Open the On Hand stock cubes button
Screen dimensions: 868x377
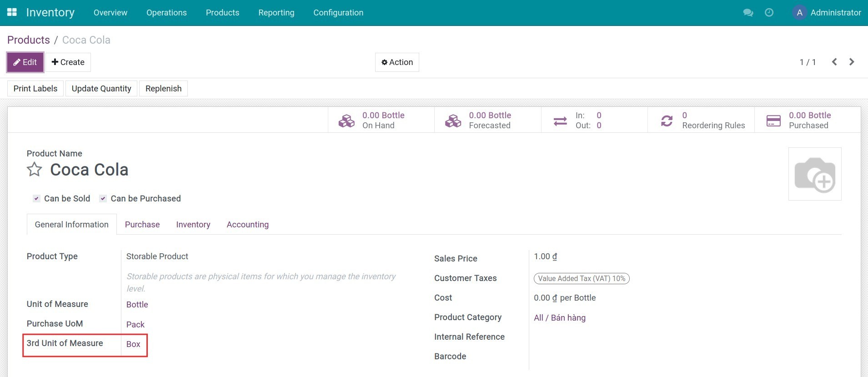pos(346,121)
